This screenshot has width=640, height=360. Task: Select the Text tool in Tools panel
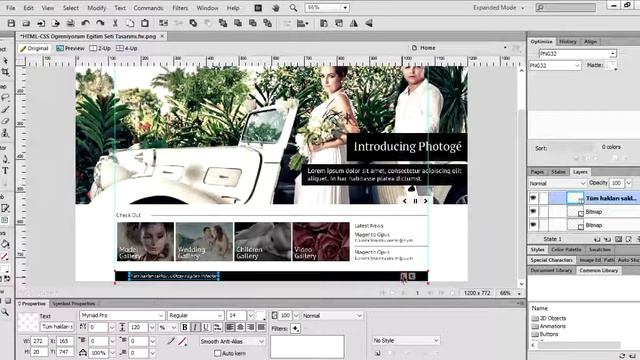click(5, 171)
